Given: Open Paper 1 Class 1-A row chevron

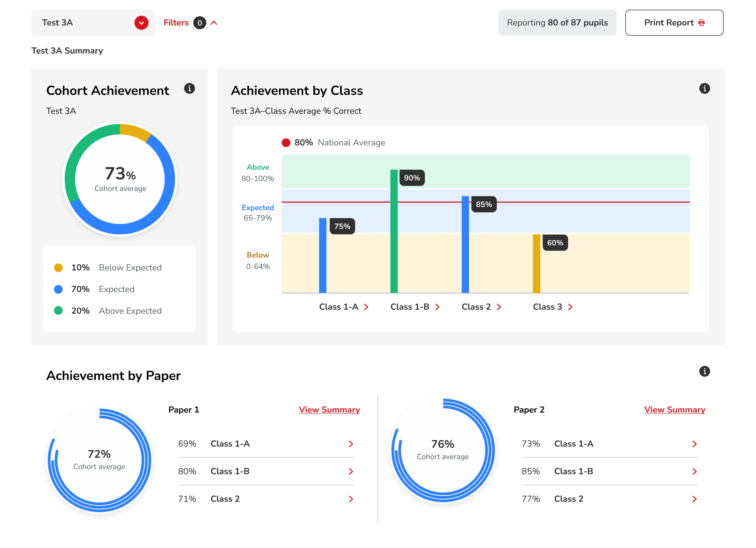Looking at the screenshot, I should [351, 444].
